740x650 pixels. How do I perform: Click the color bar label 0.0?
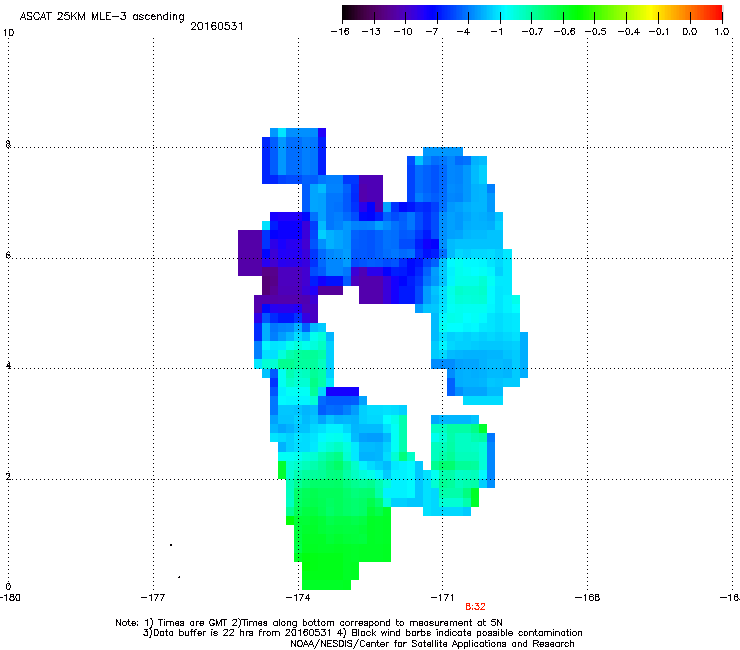pyautogui.click(x=690, y=32)
